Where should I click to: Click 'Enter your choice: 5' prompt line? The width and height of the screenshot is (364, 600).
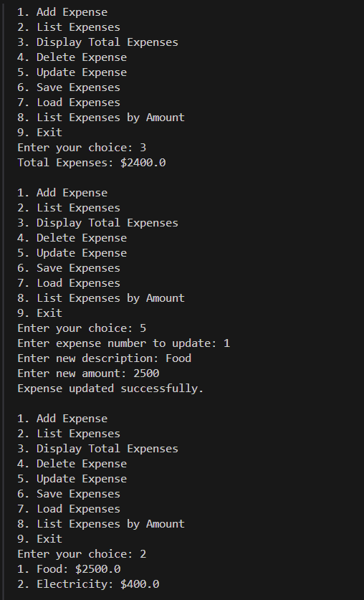(x=82, y=328)
